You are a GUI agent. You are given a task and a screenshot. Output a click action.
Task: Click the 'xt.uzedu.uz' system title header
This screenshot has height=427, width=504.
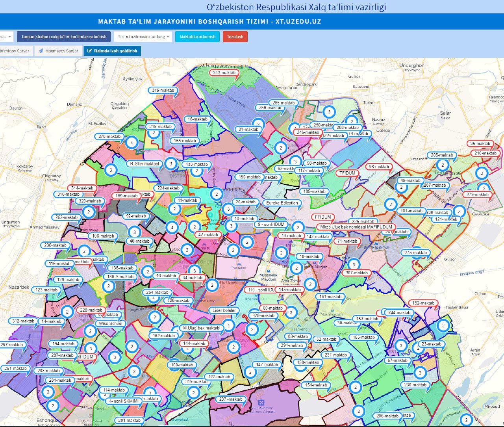[209, 21]
